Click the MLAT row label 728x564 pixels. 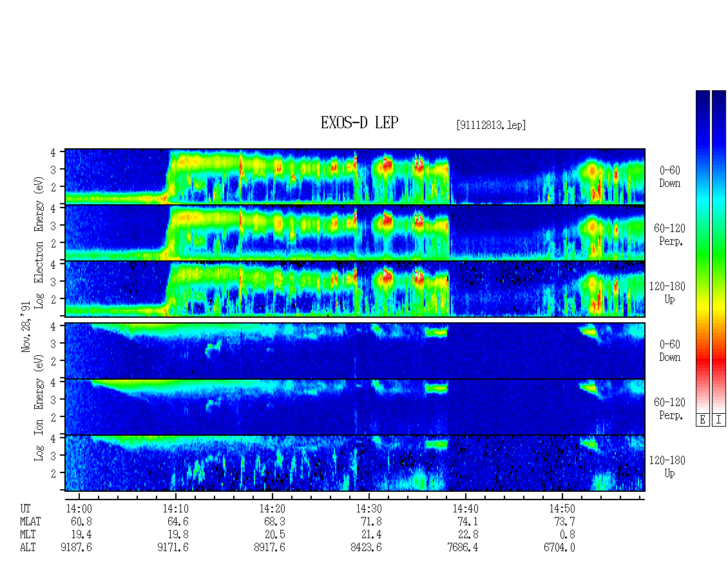point(30,521)
